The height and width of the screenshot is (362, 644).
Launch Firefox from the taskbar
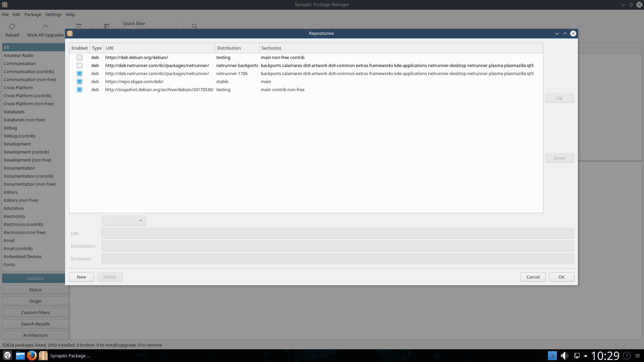point(32,355)
